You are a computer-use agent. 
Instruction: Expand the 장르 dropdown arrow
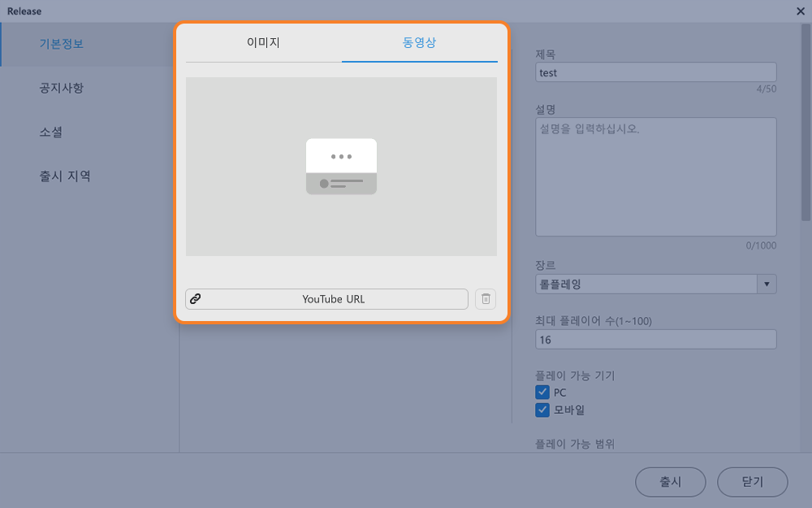pyautogui.click(x=767, y=284)
